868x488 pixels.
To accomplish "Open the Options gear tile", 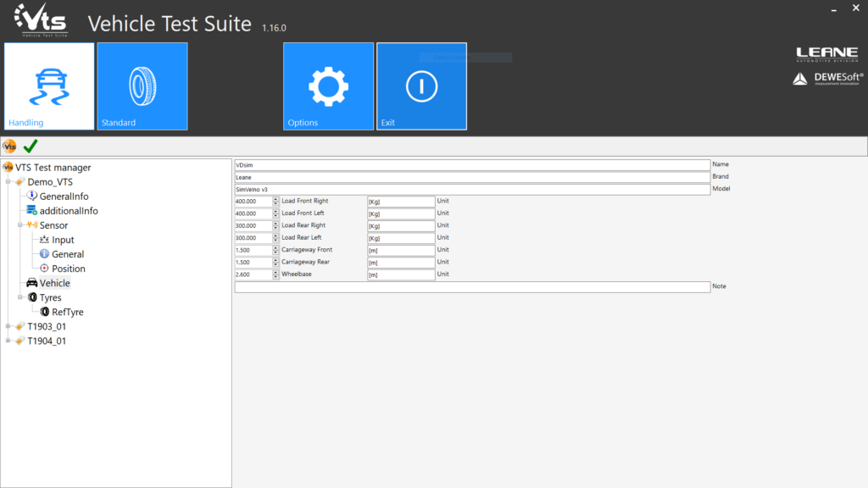I will tap(328, 86).
